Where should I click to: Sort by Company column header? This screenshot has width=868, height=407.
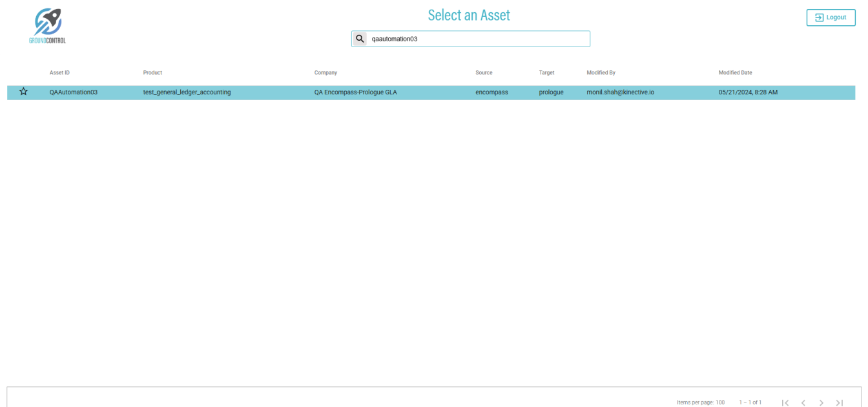point(325,72)
